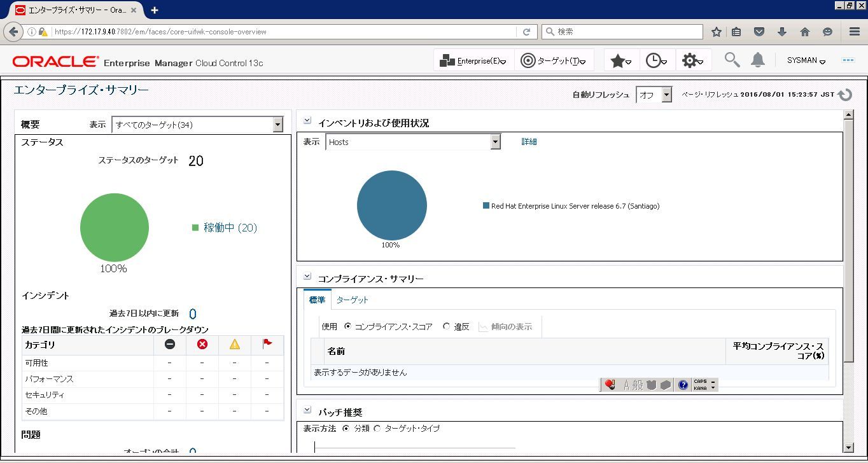Refresh the page using the circular arrow icon

pos(845,95)
